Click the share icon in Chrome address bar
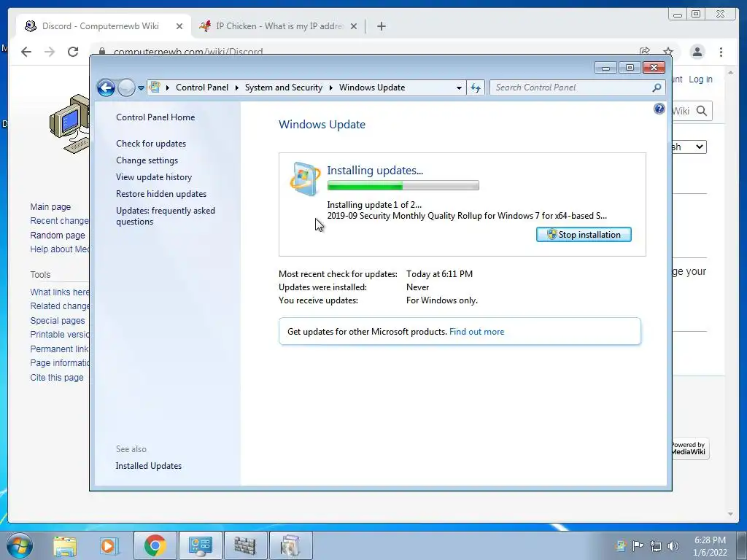This screenshot has width=747, height=560. [x=645, y=51]
